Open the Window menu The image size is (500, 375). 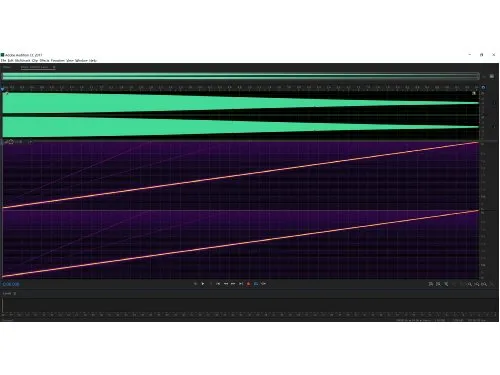tap(81, 60)
